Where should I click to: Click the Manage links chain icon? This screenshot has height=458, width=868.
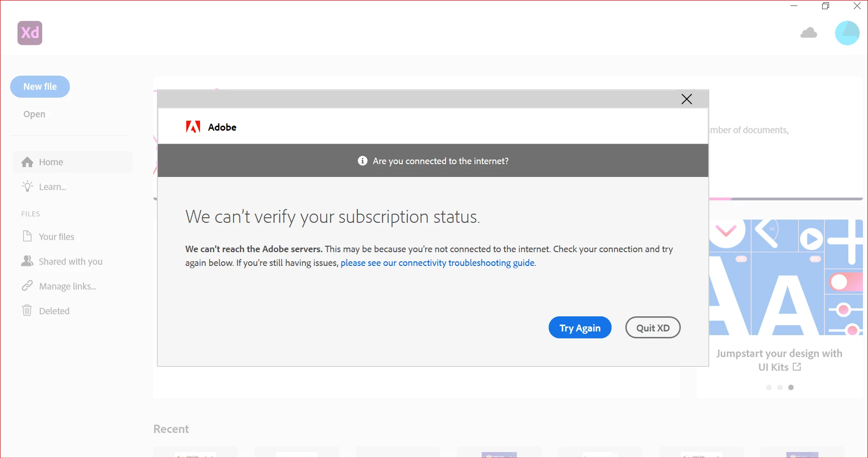click(28, 286)
